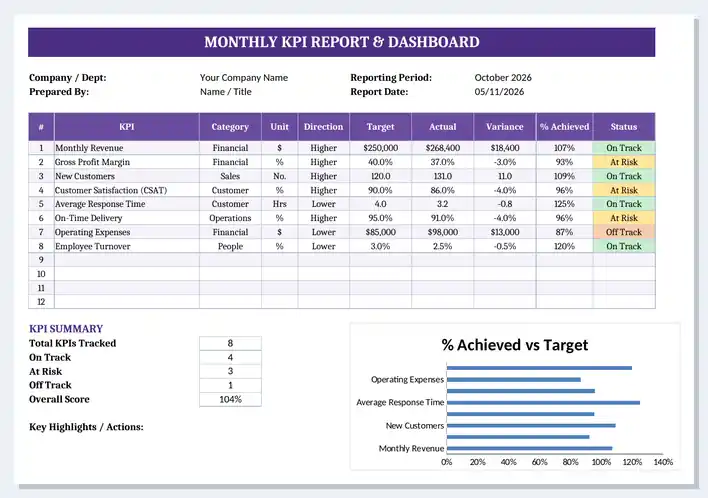The image size is (708, 498).
Task: Select the % Achieved column header
Action: (564, 127)
